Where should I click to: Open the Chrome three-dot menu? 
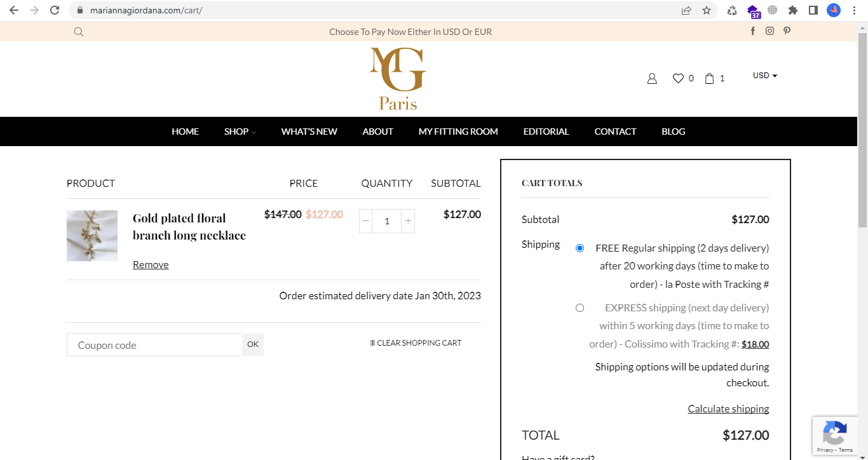click(x=855, y=10)
